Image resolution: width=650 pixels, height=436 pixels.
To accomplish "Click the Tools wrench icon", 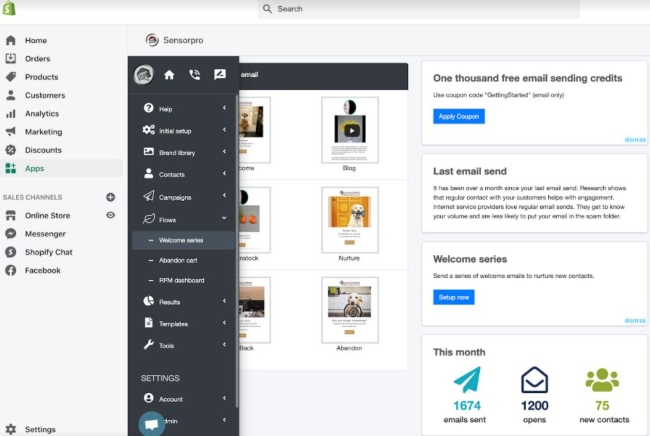I will point(148,344).
